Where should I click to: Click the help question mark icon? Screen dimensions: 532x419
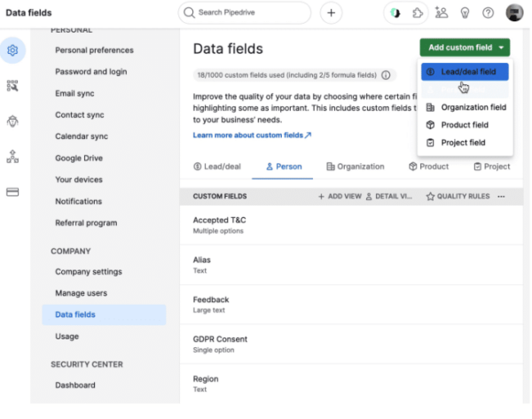[x=488, y=13]
